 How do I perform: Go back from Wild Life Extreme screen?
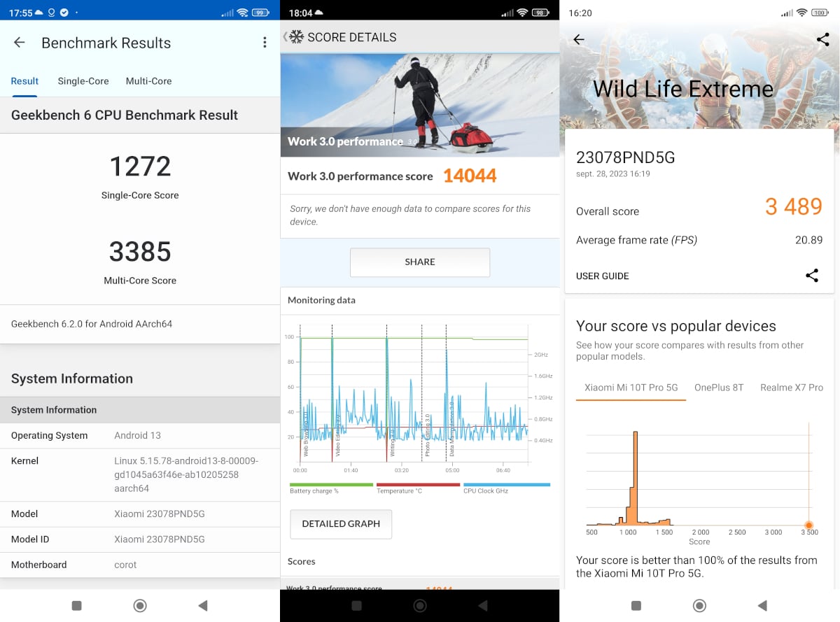coord(578,40)
